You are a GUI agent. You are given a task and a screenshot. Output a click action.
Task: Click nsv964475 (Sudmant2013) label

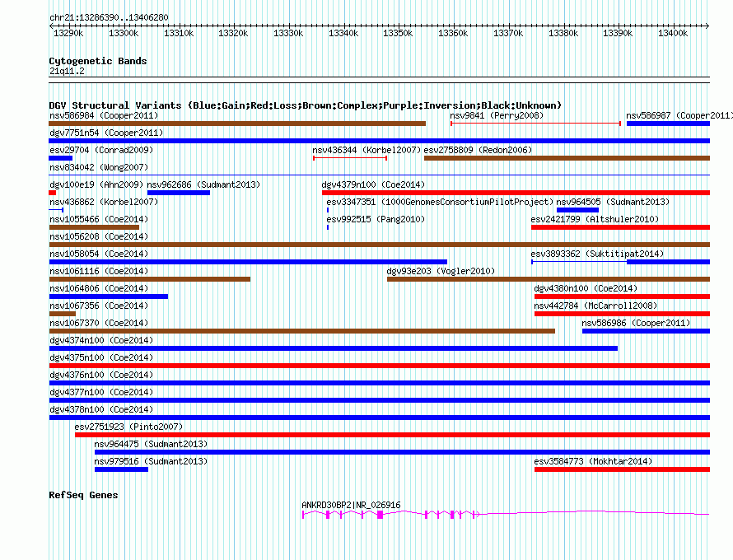(x=151, y=444)
